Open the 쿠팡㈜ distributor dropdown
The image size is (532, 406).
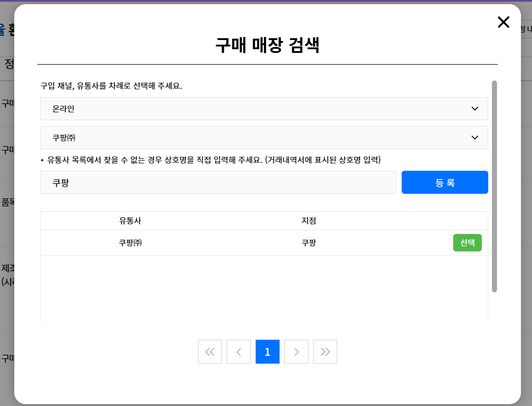(x=264, y=138)
